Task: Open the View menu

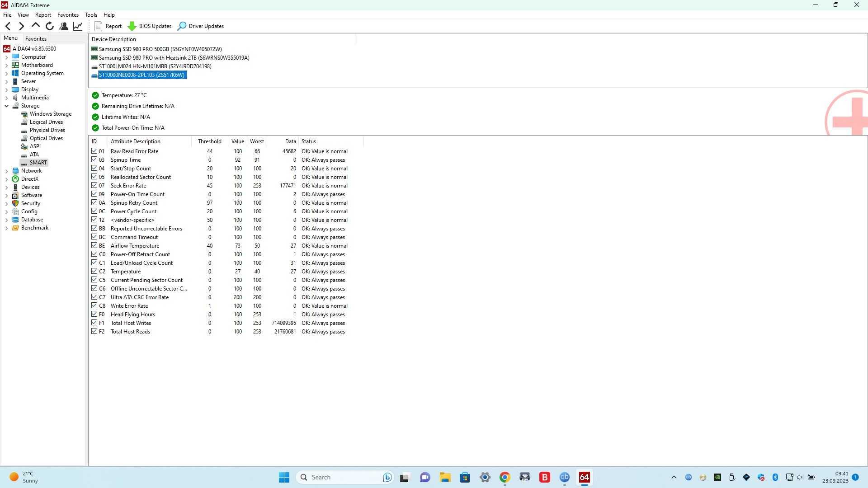Action: [x=23, y=14]
